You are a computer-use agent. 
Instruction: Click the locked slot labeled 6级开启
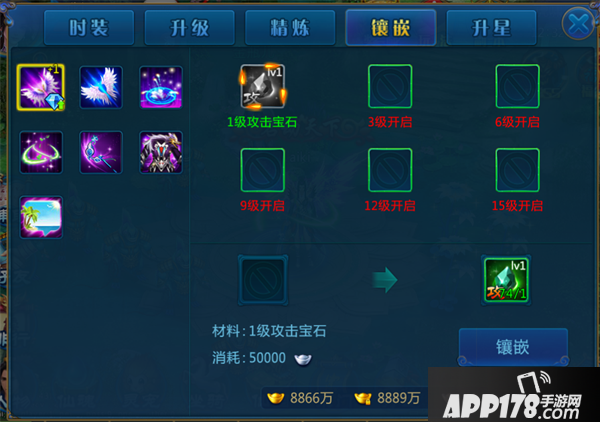[x=517, y=86]
